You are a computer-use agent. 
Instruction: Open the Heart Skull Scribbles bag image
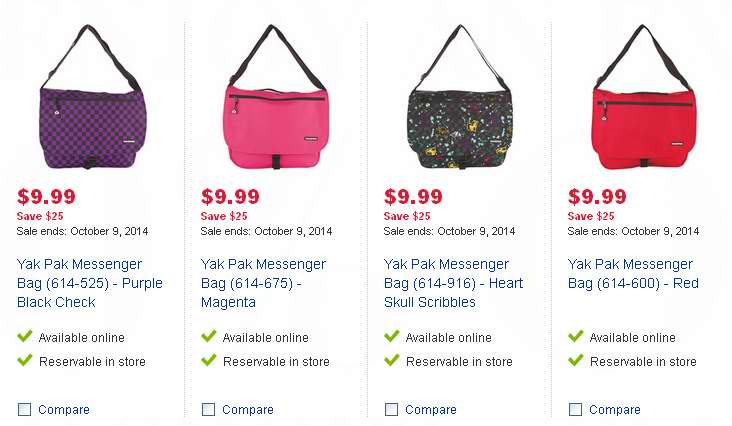pos(460,97)
